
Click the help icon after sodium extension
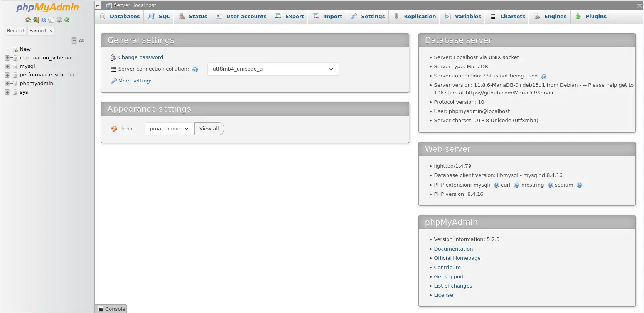point(580,185)
